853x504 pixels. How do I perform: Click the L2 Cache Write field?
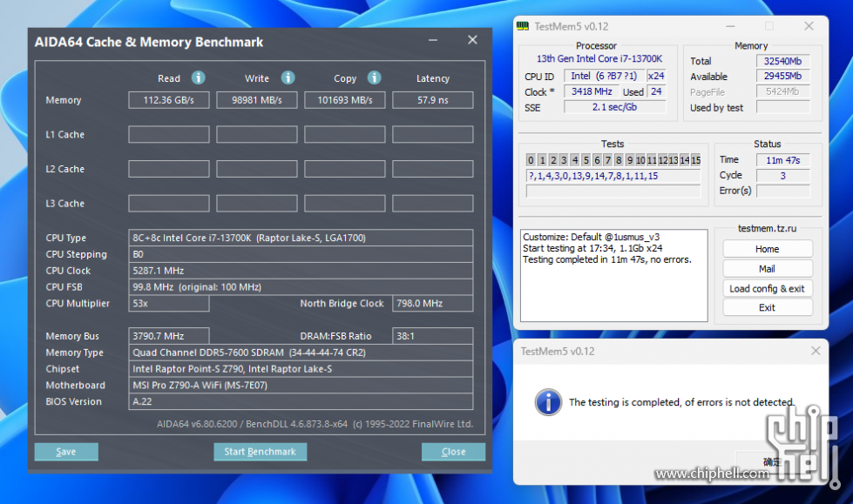[257, 169]
